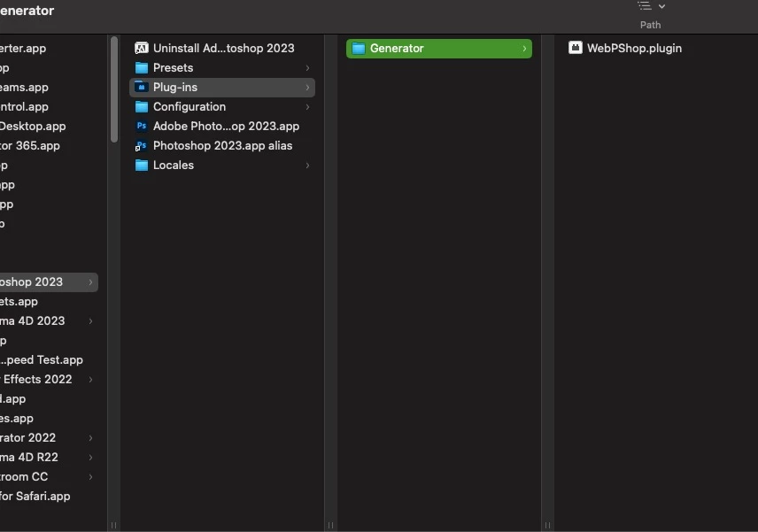Expand the Generator folder chevron

pyautogui.click(x=524, y=49)
